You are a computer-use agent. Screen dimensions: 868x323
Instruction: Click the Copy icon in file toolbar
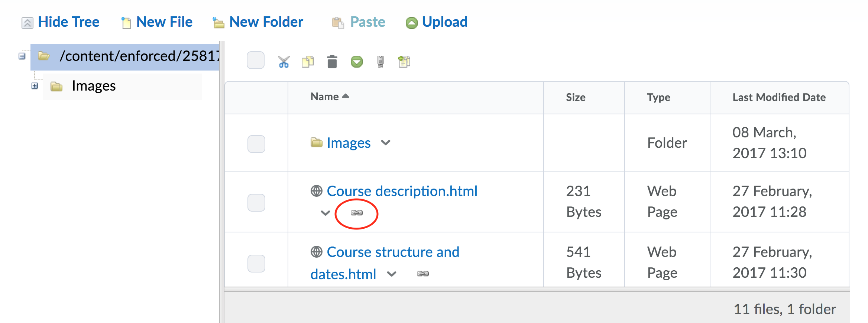click(x=308, y=62)
